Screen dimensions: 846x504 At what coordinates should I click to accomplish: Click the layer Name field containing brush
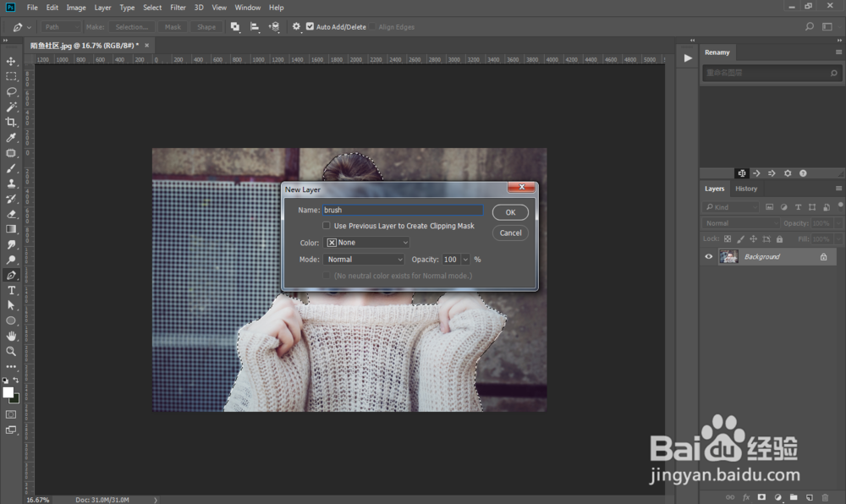pos(403,211)
